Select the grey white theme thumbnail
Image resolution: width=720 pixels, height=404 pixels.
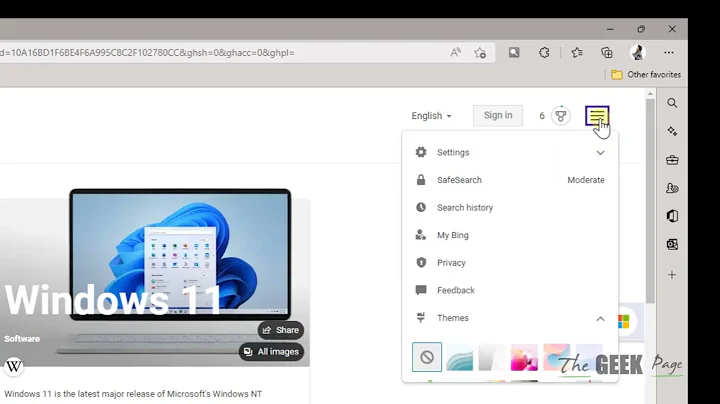tap(492, 357)
